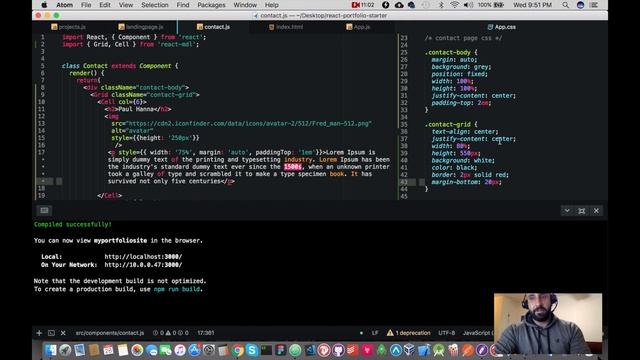This screenshot has width=640, height=360.
Task: Open the Apple menu
Action: click(x=44, y=5)
